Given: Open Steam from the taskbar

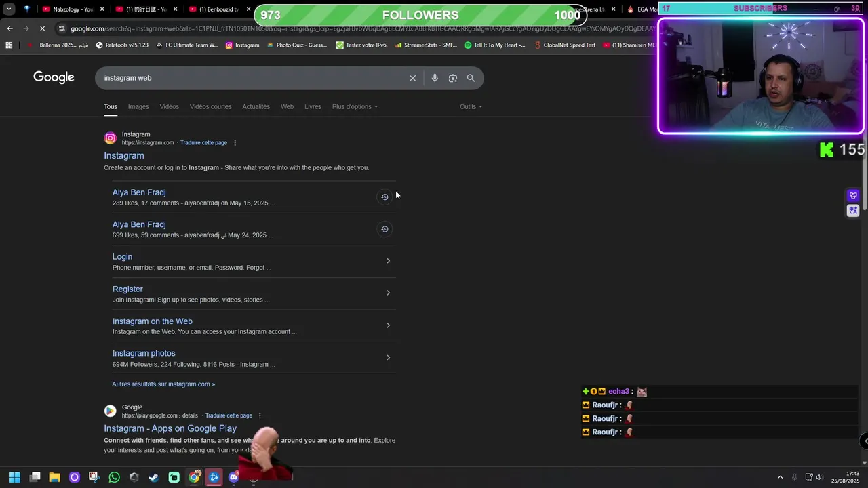Looking at the screenshot, I should pos(154,477).
